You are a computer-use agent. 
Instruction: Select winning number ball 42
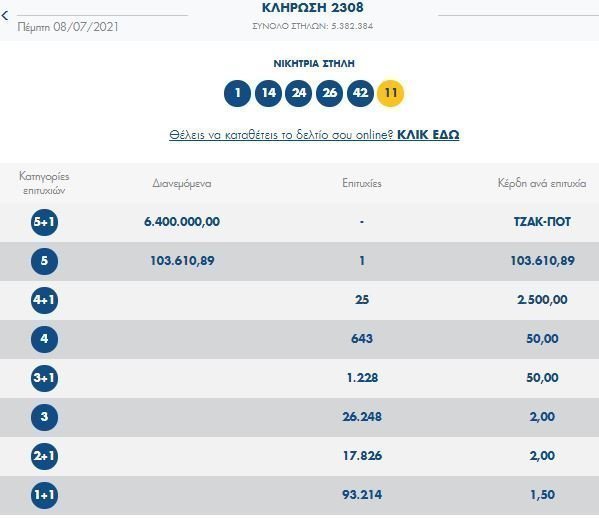(x=360, y=93)
